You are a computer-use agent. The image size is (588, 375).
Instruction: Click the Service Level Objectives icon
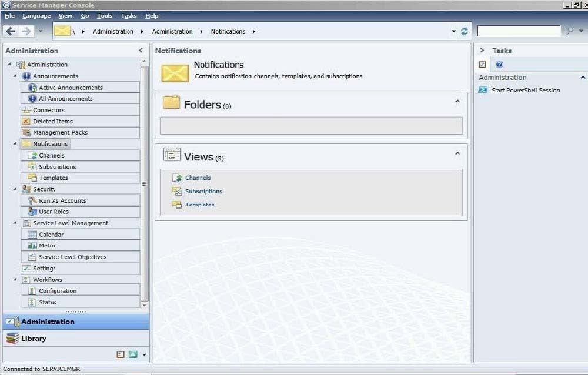pos(32,257)
